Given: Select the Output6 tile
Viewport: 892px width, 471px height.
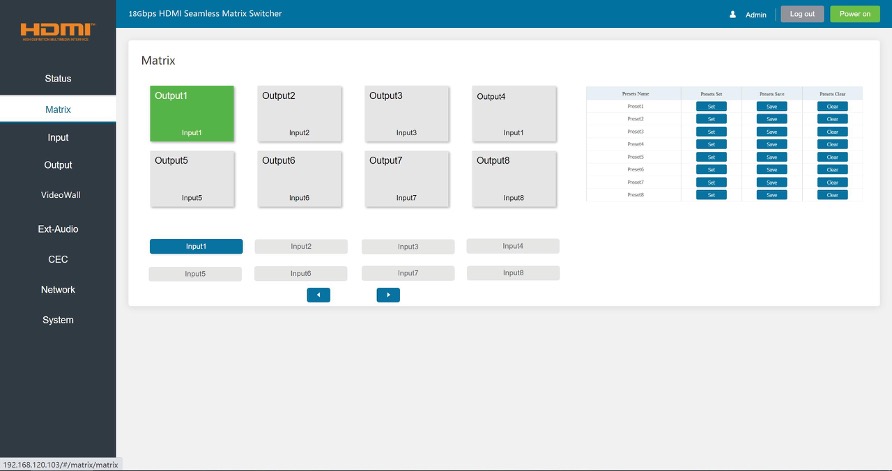Looking at the screenshot, I should [x=299, y=179].
